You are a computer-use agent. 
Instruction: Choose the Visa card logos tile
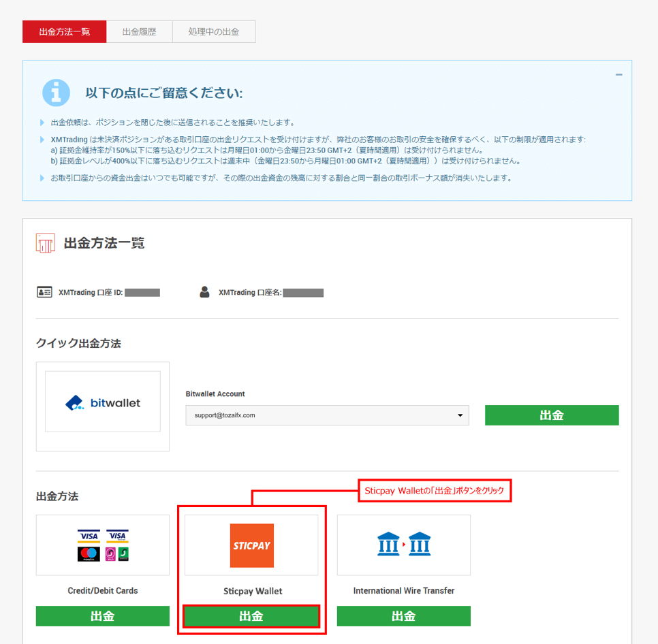tap(103, 545)
